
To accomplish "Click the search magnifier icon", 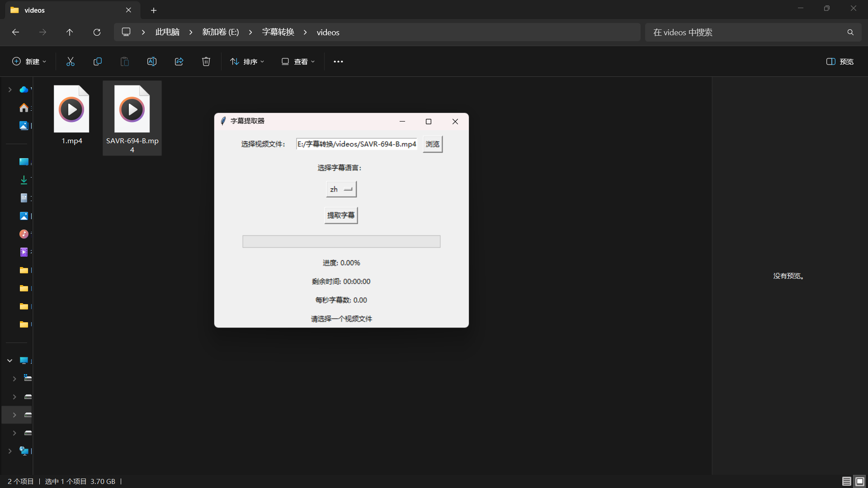I will point(850,32).
